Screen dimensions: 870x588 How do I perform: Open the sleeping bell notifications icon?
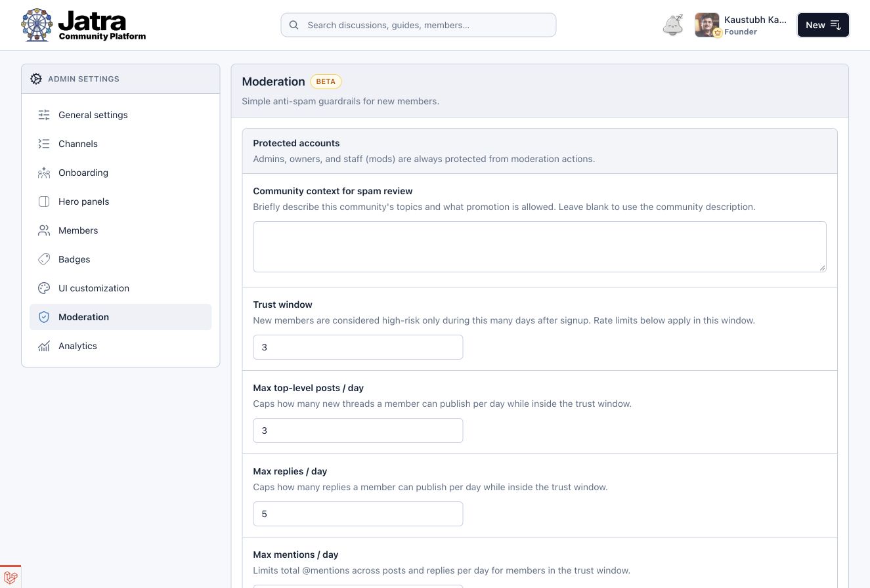pyautogui.click(x=673, y=25)
